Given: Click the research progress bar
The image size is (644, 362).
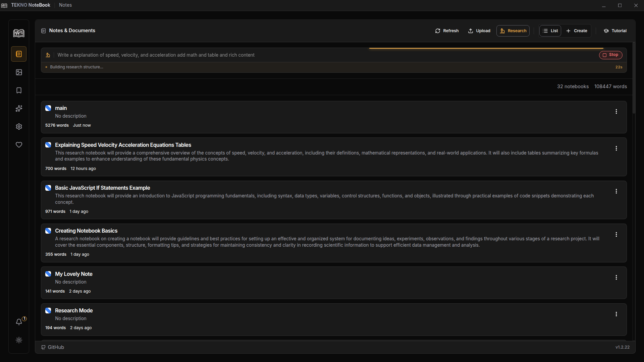Looking at the screenshot, I should (486, 48).
